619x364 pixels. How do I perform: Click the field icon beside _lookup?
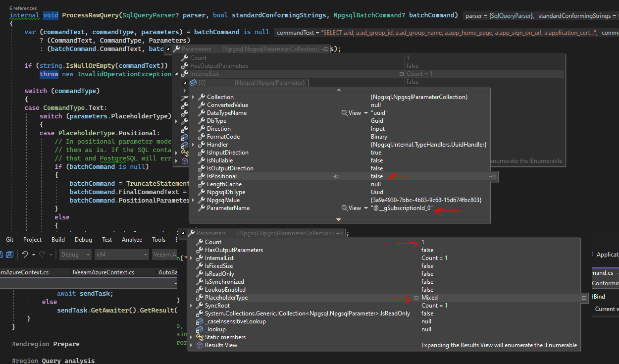tap(199, 329)
